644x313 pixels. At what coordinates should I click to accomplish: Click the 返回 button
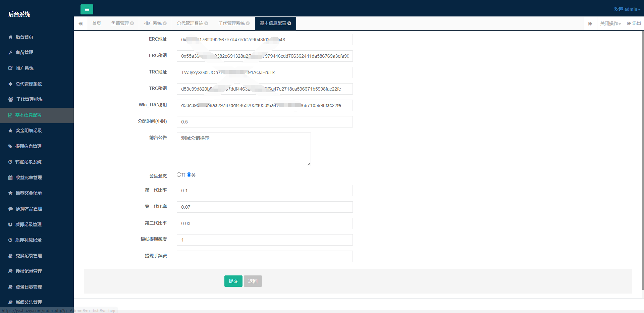coord(253,281)
